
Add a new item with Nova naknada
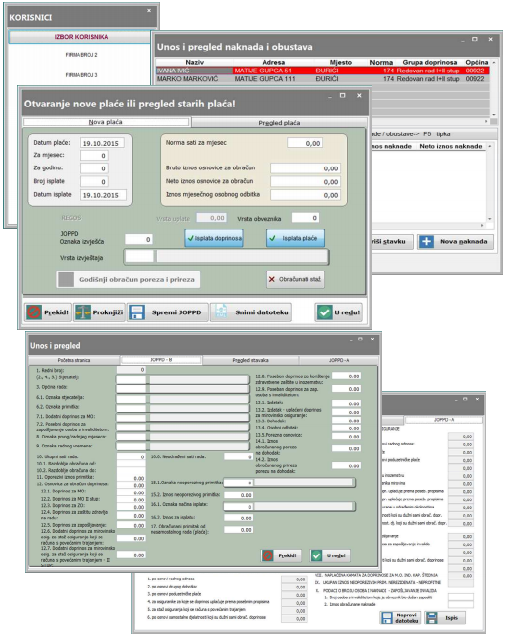coord(455,242)
